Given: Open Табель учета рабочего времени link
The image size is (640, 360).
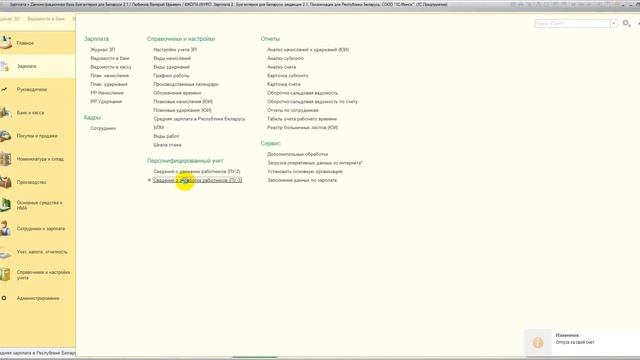Looking at the screenshot, I should pos(302,119).
